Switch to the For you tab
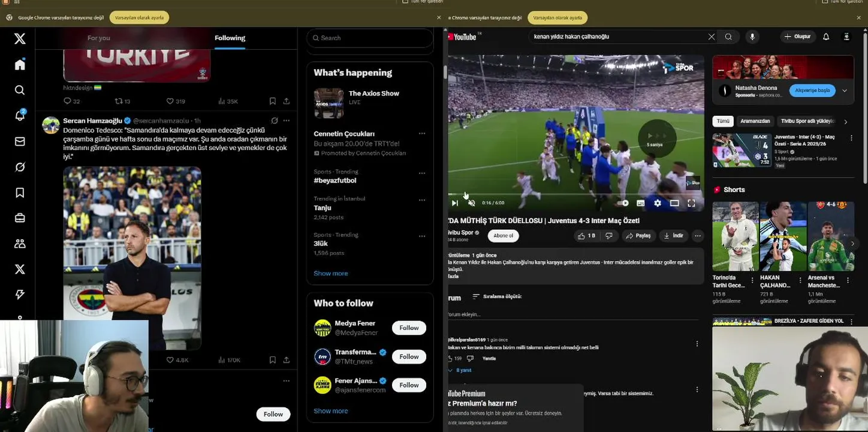The height and width of the screenshot is (432, 868). click(x=99, y=38)
